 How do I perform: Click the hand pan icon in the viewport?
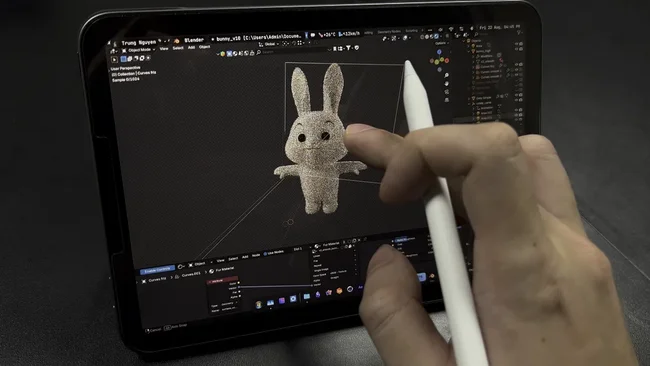tap(446, 84)
